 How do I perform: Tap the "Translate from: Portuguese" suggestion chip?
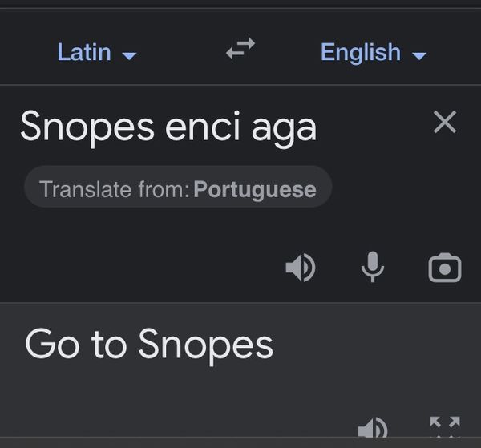point(178,187)
